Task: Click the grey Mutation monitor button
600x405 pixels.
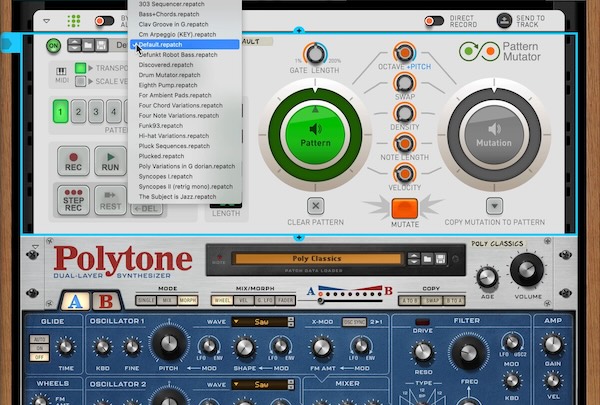Action: [x=494, y=135]
